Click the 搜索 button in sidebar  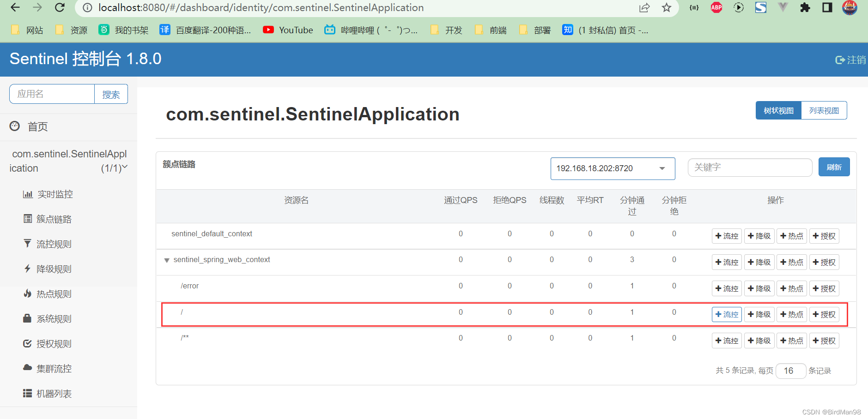[111, 94]
